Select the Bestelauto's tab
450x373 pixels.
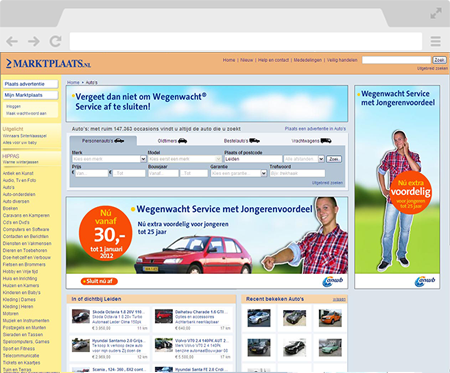(241, 141)
